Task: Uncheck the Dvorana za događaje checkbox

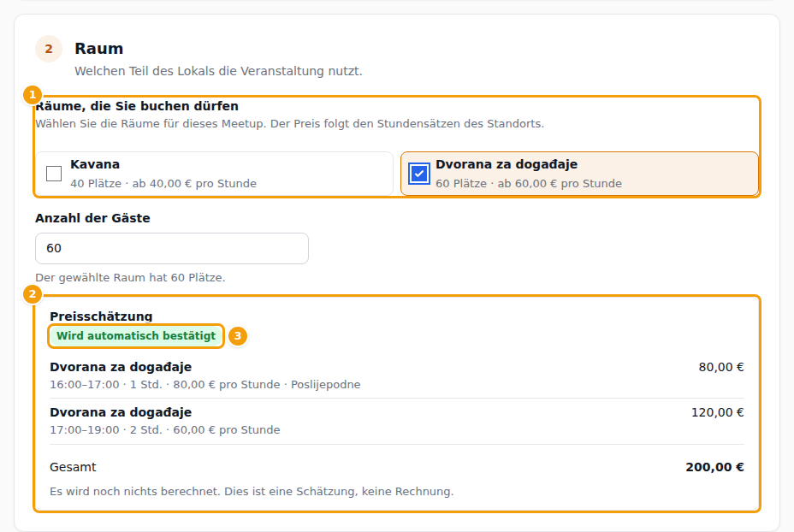Action: point(419,174)
